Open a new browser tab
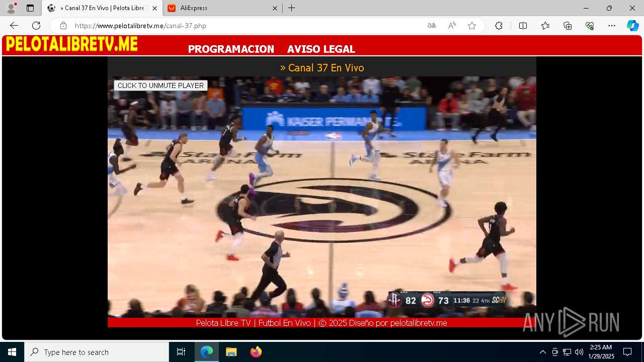Image resolution: width=644 pixels, height=362 pixels. tap(292, 8)
